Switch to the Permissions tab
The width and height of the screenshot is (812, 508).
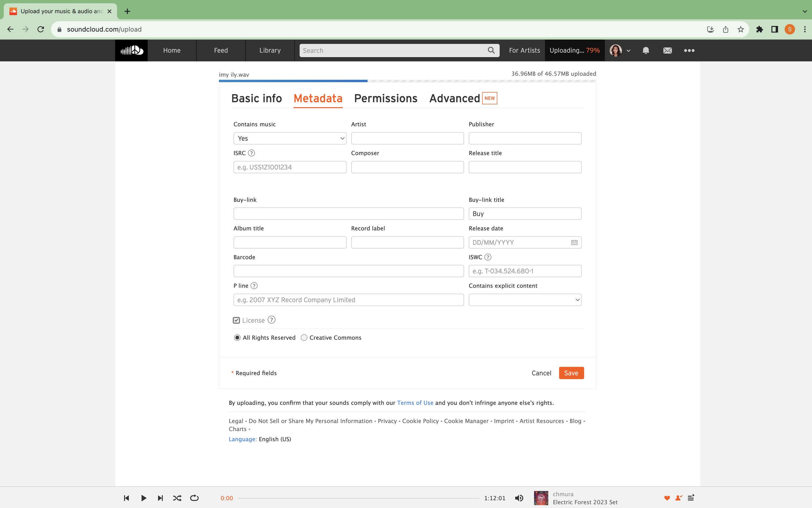(x=386, y=98)
